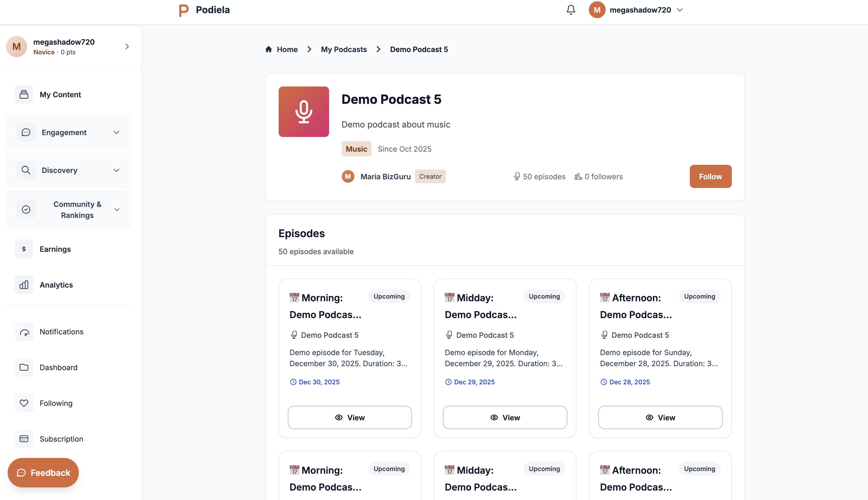This screenshot has height=500, width=868.
Task: Open Maria BizGuru's profile name
Action: (x=385, y=176)
